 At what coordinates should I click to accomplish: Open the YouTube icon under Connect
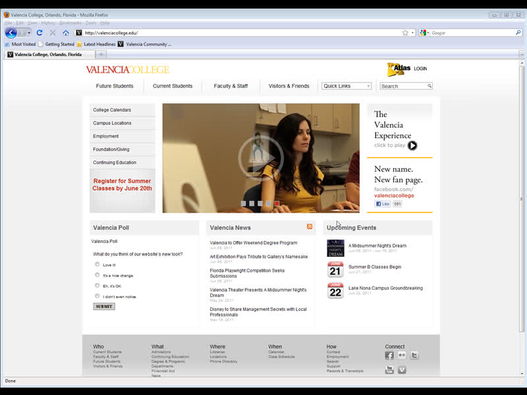(x=389, y=370)
